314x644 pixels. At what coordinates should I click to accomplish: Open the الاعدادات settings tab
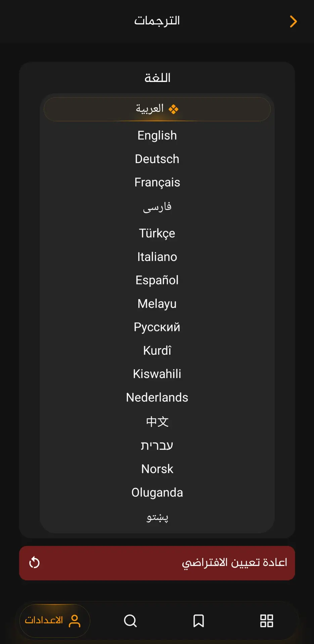54,621
